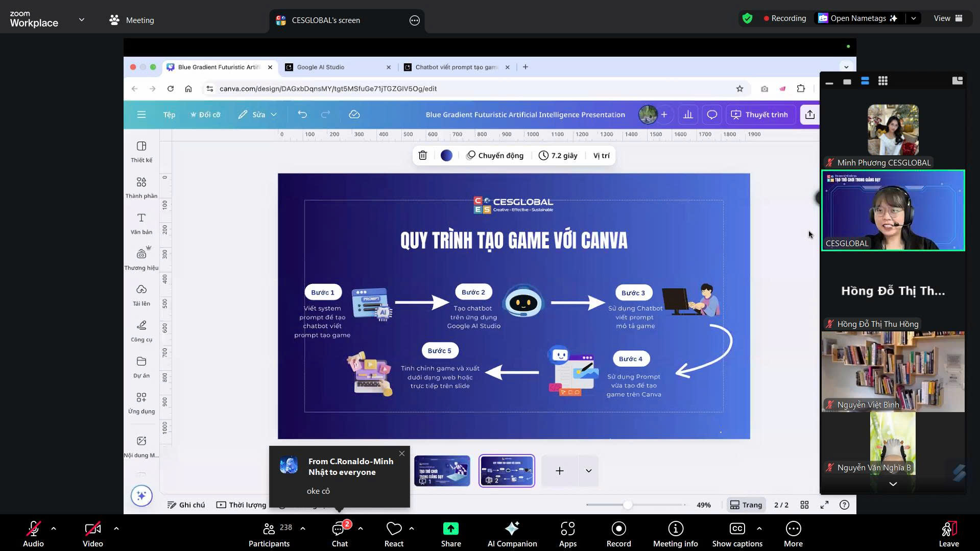Expand Zoom Workplace dropdown arrow

82,20
